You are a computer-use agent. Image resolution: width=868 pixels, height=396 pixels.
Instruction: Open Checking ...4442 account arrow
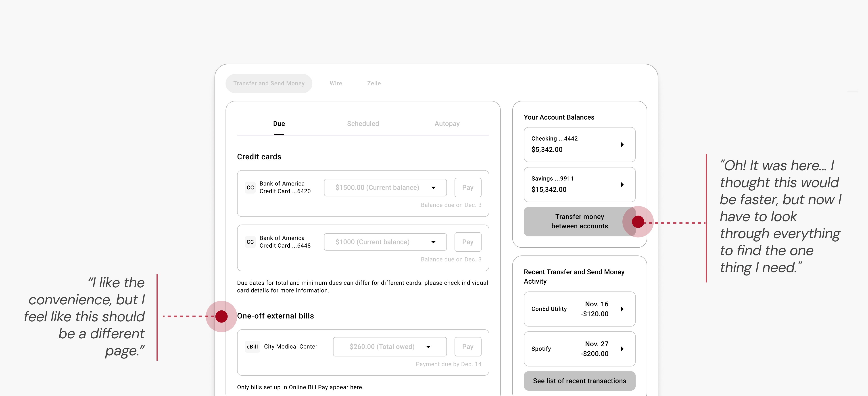(x=622, y=145)
